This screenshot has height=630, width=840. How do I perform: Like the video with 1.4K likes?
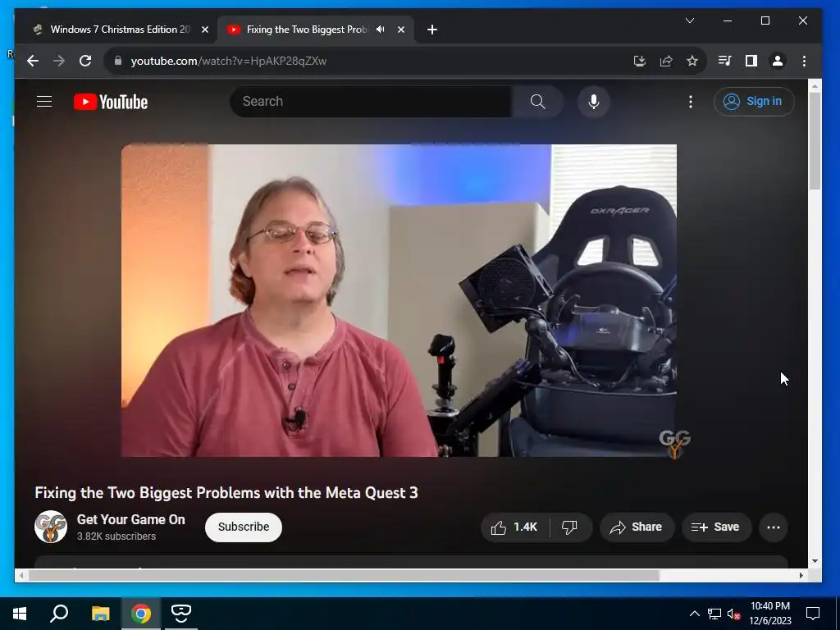515,527
